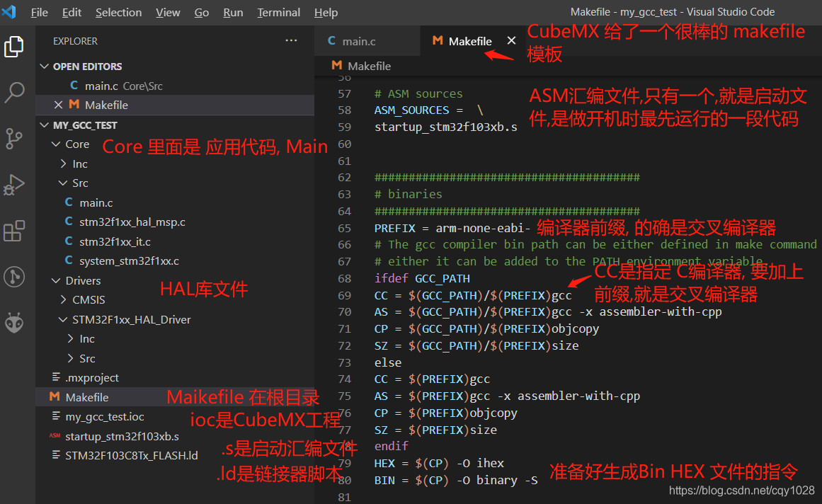Open the Explorer view in activity bar
The image size is (822, 504).
[14, 47]
